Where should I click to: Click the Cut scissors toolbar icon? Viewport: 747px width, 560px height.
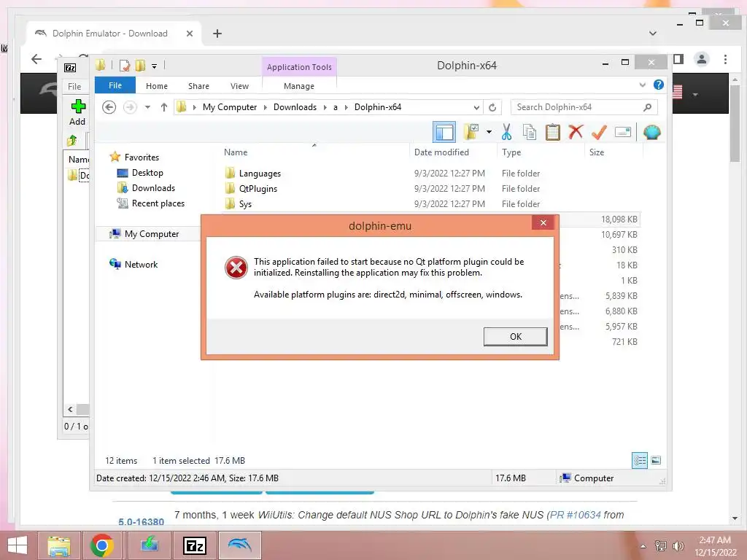point(506,132)
